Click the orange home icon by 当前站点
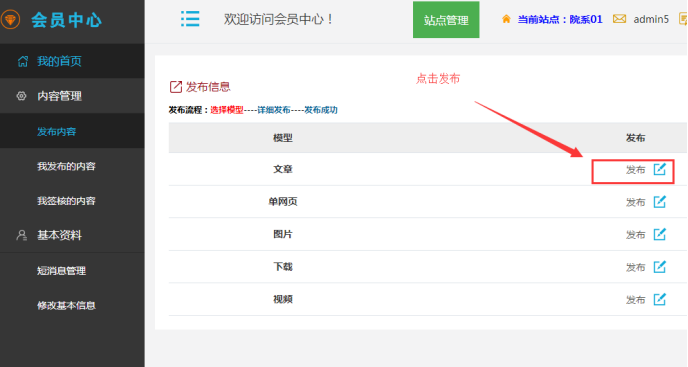 (506, 19)
